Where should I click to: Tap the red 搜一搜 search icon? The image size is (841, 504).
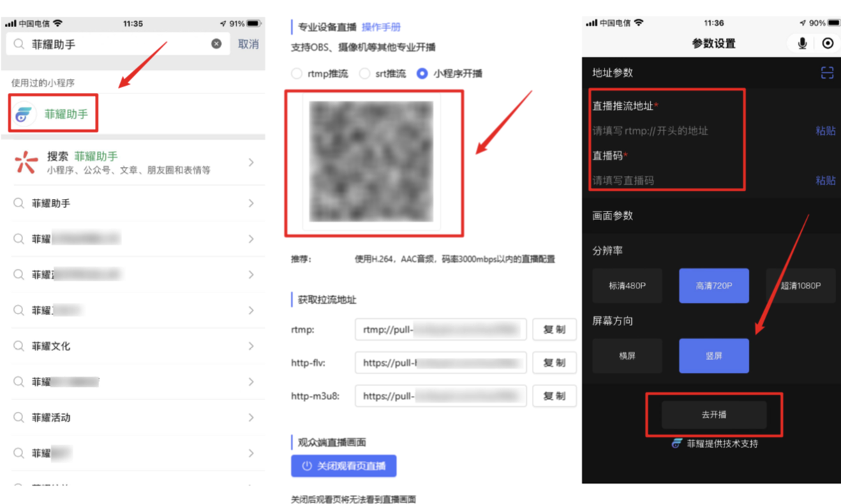pyautogui.click(x=27, y=162)
